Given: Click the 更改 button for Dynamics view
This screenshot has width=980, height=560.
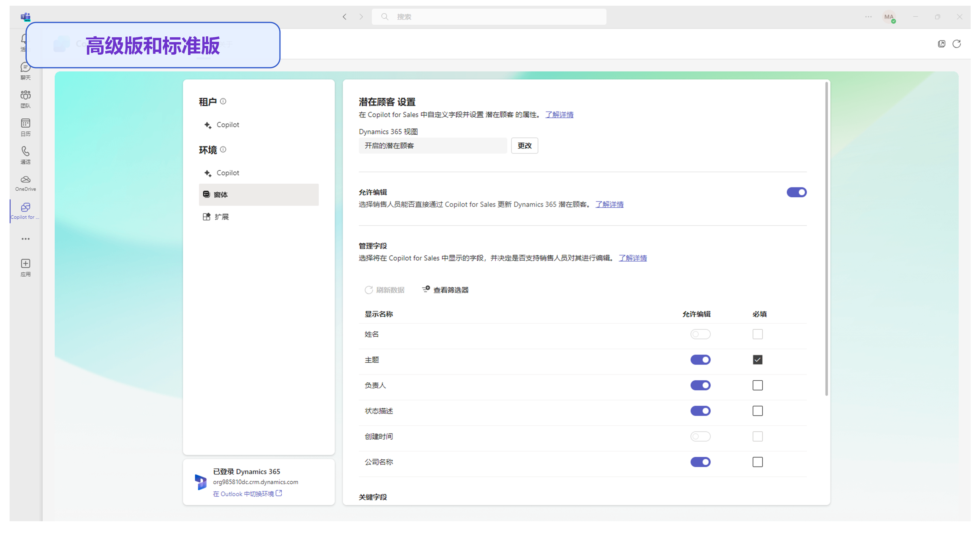Looking at the screenshot, I should click(x=524, y=145).
